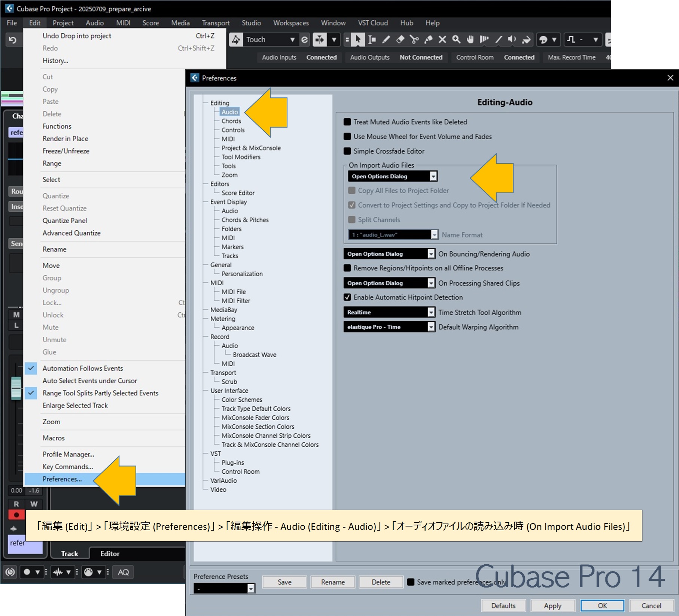Open the On Bouncing/Rendering Audio dropdown
This screenshot has width=679, height=616.
tap(389, 254)
